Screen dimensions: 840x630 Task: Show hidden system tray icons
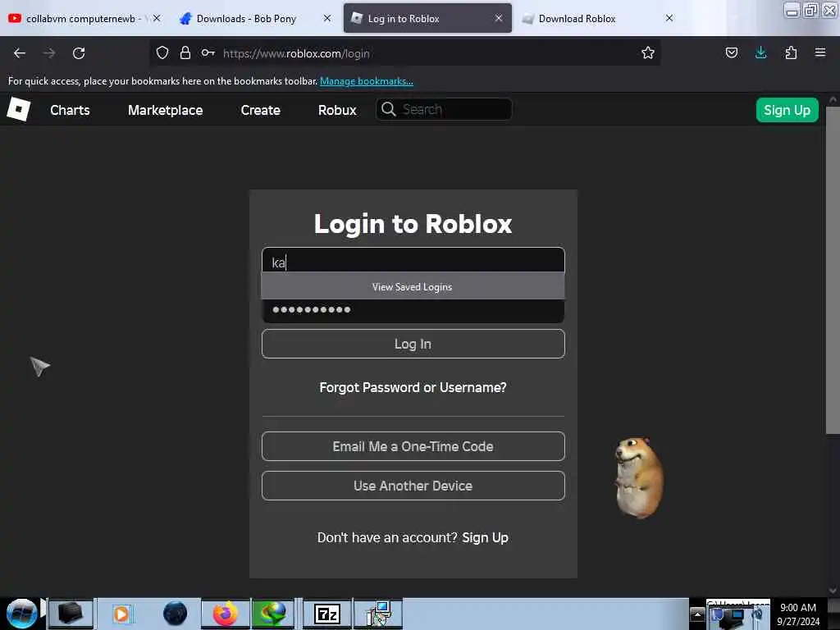[697, 614]
